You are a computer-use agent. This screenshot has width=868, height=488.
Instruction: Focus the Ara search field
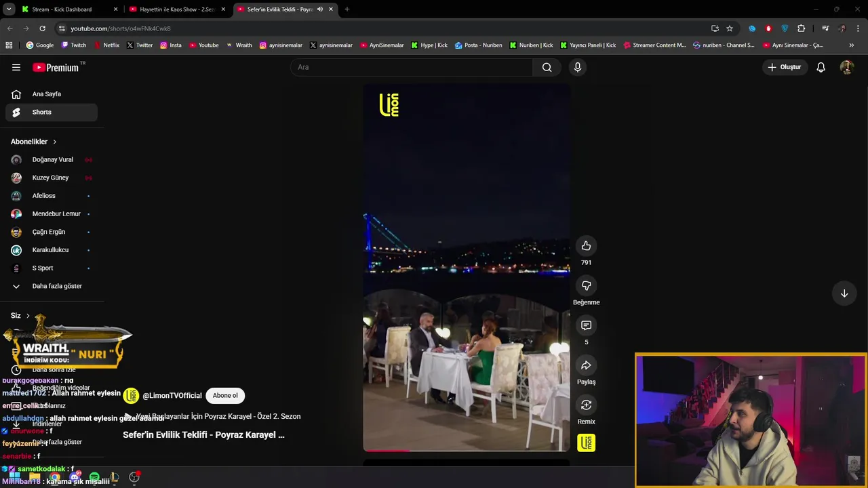point(412,67)
